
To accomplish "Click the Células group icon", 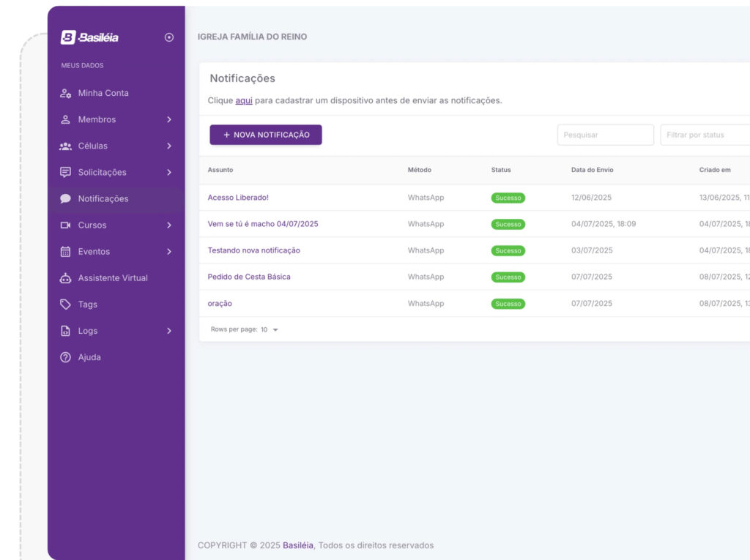I will tap(65, 146).
